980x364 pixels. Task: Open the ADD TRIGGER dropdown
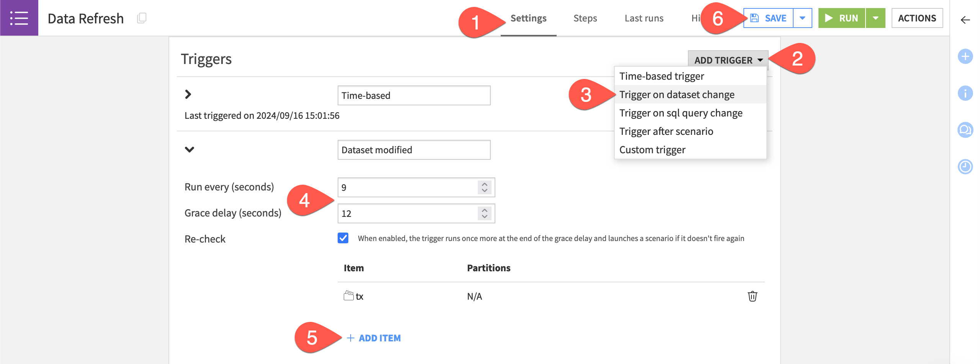tap(726, 60)
